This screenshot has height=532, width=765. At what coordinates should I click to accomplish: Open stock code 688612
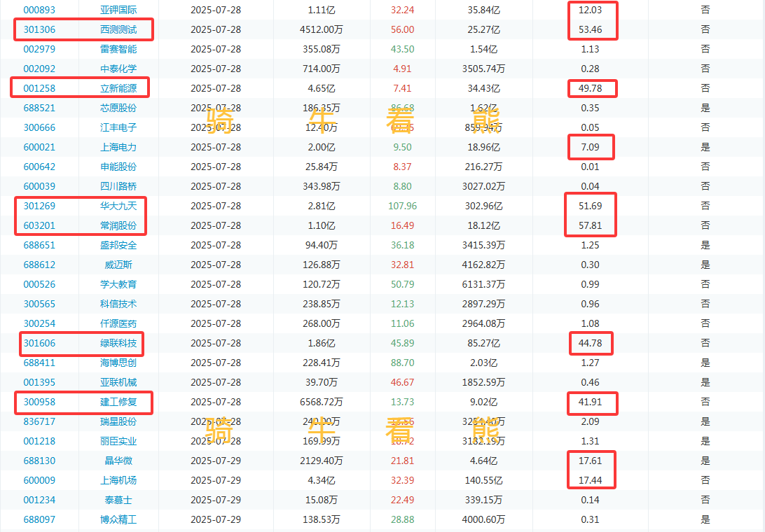(x=39, y=265)
